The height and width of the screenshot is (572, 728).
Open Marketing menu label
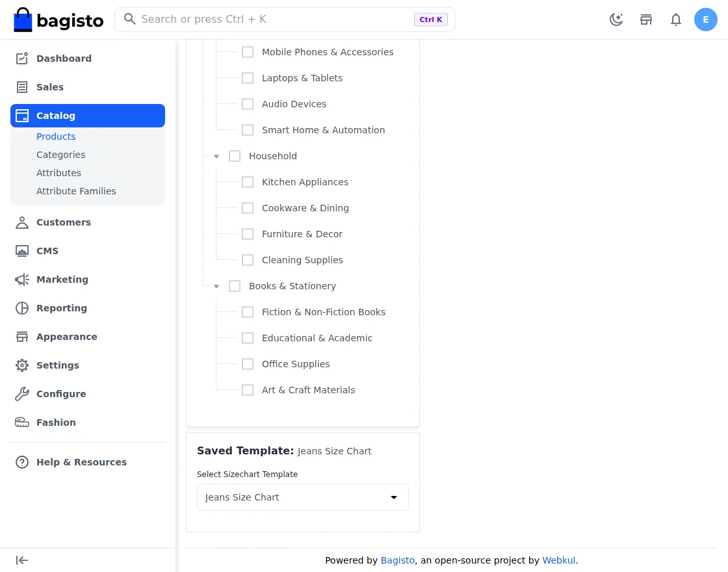pyautogui.click(x=62, y=279)
